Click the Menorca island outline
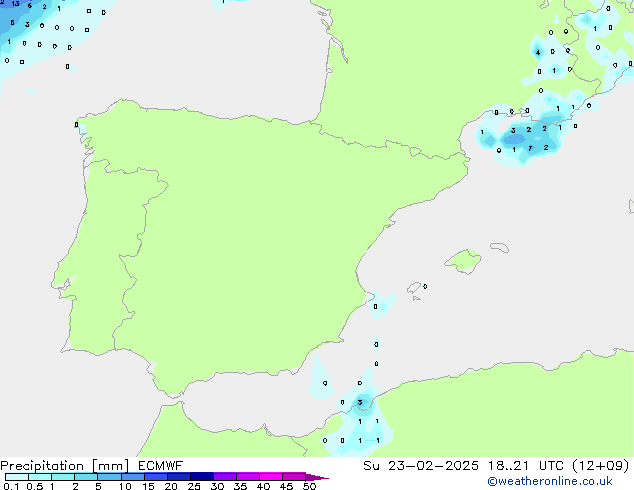Image resolution: width=634 pixels, height=490 pixels. [x=500, y=247]
